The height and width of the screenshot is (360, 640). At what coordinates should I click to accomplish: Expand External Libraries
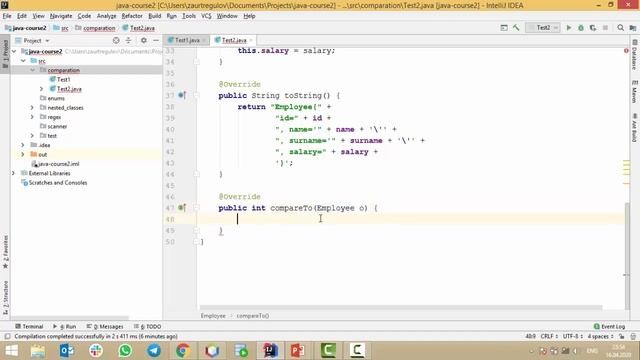[13, 173]
